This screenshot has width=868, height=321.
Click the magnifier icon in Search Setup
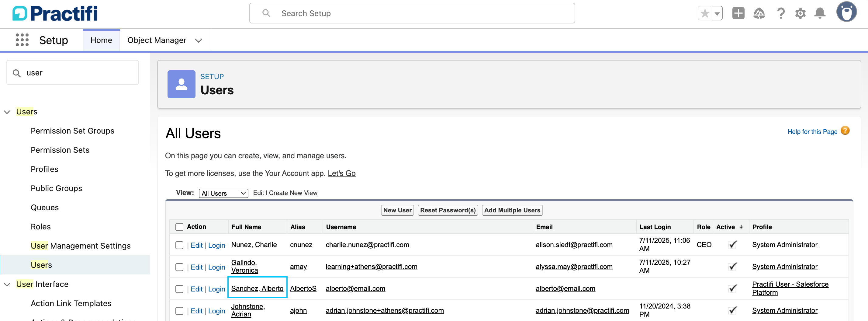[x=266, y=13]
